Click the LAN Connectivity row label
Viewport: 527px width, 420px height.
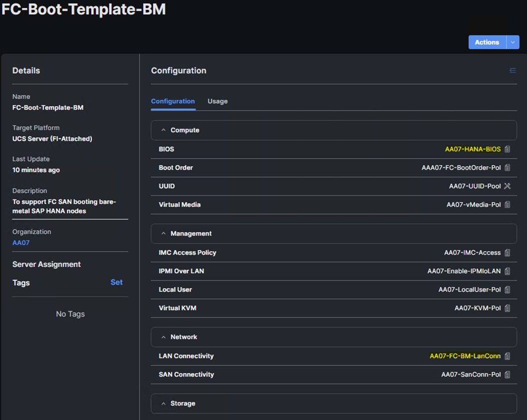[x=186, y=356]
